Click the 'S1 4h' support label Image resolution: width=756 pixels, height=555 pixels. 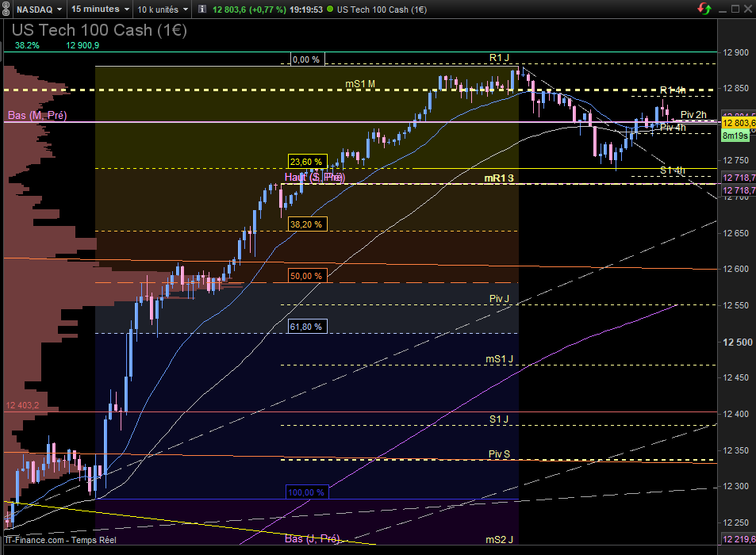coord(673,170)
